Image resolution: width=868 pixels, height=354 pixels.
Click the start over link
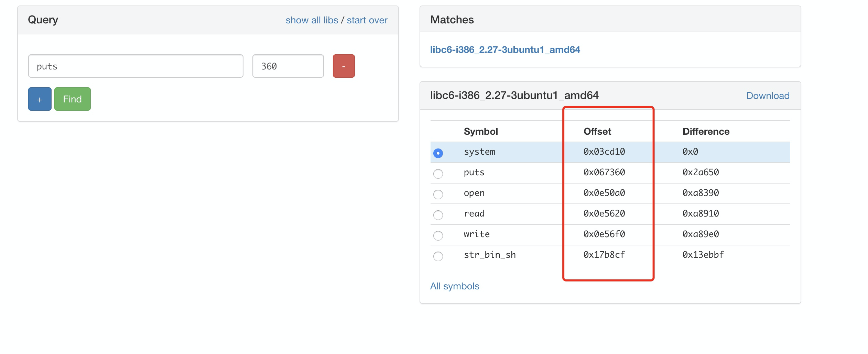point(367,20)
